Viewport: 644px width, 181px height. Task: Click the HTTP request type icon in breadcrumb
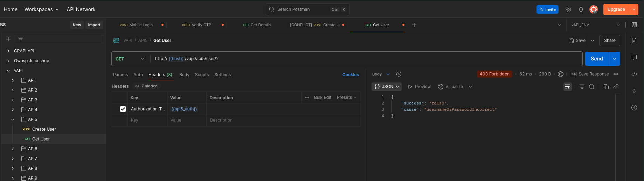click(x=116, y=41)
